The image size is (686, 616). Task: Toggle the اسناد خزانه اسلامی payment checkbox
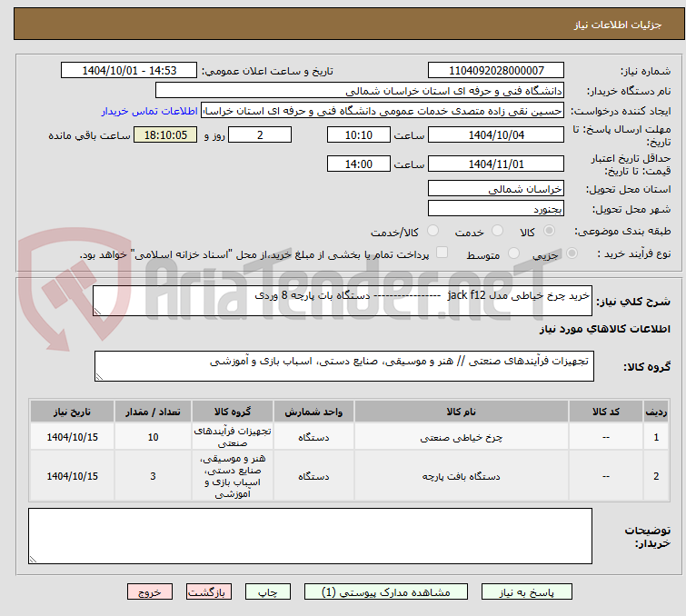[442, 253]
